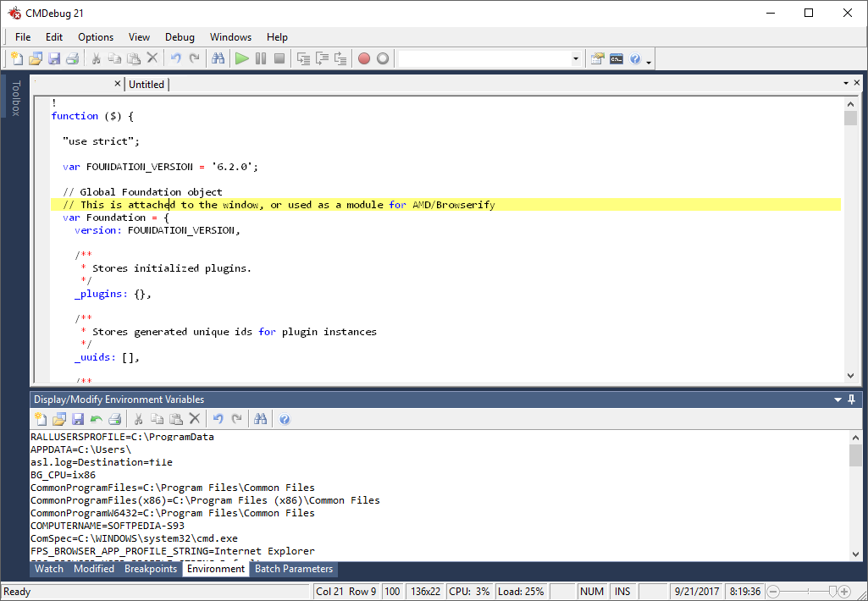Click the zoom slider in the status bar
Screen dimensions: 868x601
click(x=834, y=591)
